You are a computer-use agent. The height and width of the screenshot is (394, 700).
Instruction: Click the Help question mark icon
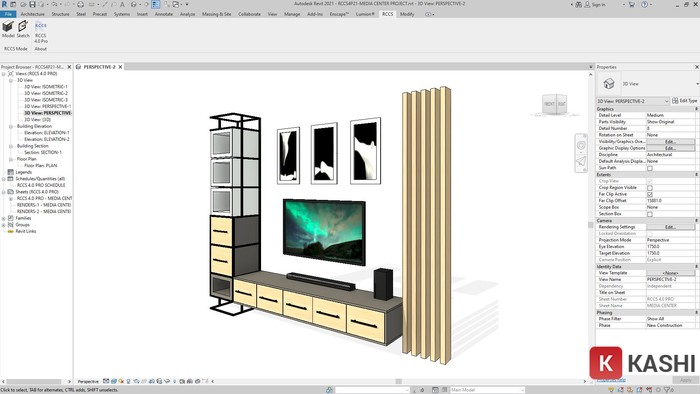tap(644, 4)
